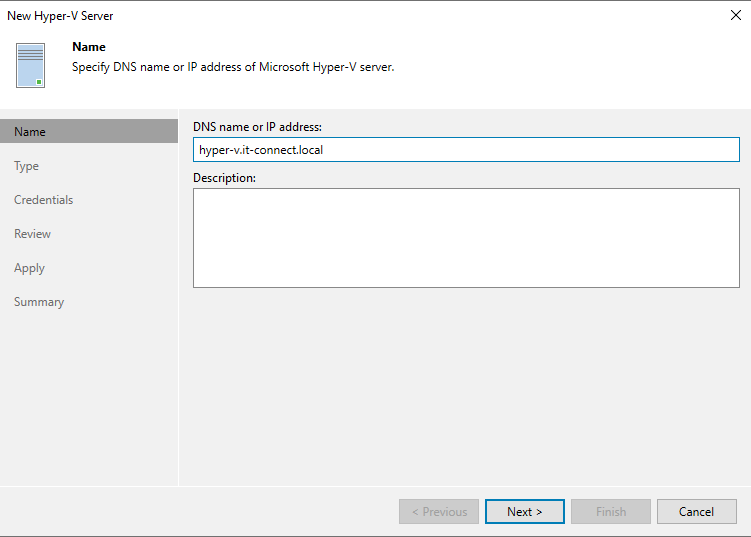Click the Finish button
751x537 pixels.
(611, 512)
